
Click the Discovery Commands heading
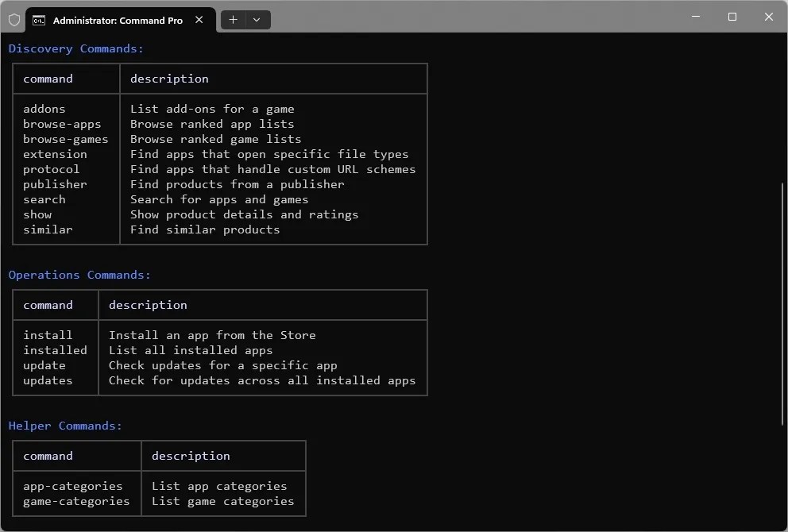[x=75, y=48]
